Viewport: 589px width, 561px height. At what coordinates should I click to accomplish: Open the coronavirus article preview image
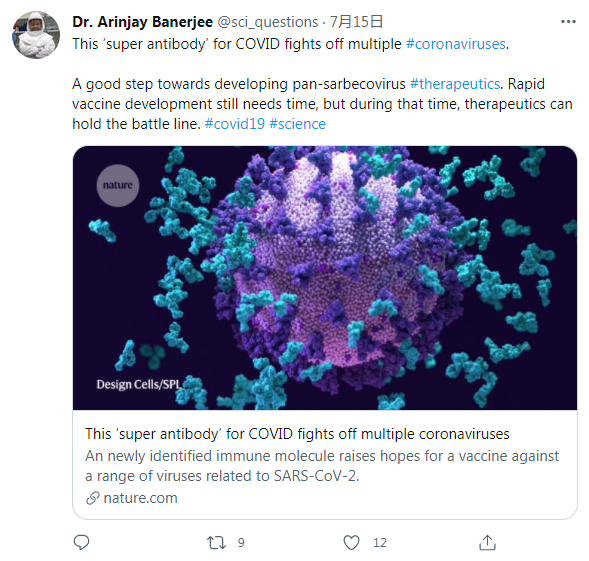click(325, 278)
